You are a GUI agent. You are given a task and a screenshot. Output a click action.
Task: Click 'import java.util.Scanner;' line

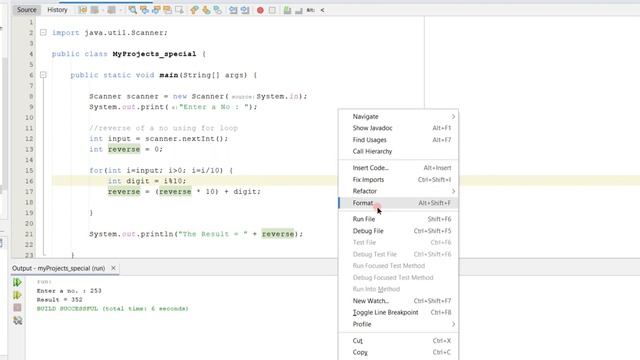110,33
